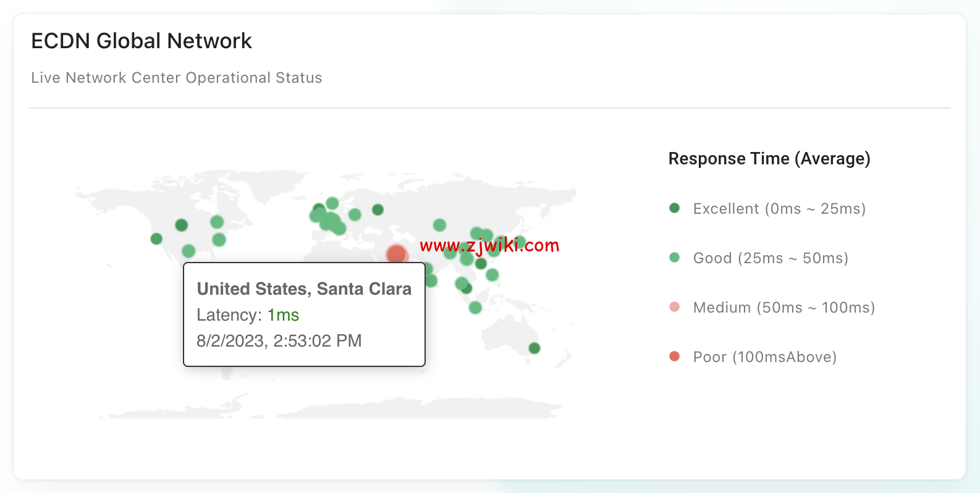Click the dark green node on the US west coast
Viewport: 980px width, 493px height.
point(156,238)
